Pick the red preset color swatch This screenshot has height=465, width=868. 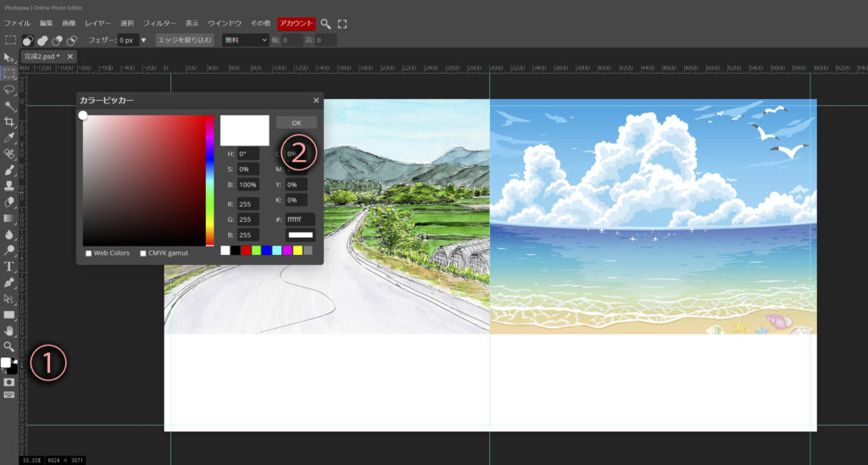click(x=246, y=251)
